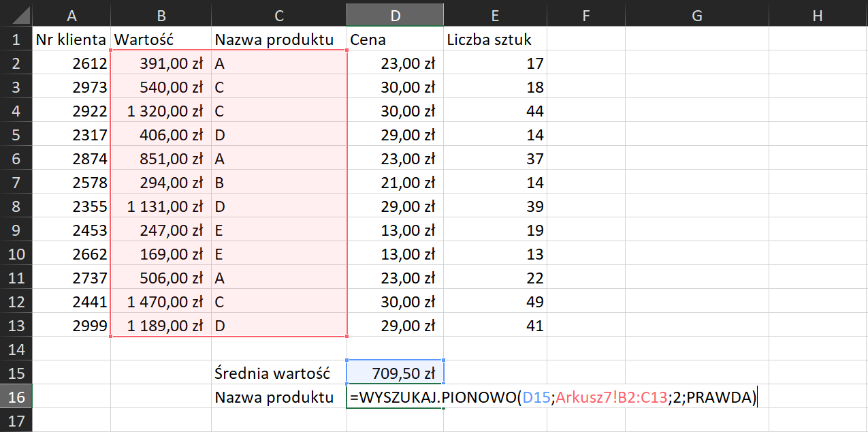Click the formula cell being edited

coord(395,397)
